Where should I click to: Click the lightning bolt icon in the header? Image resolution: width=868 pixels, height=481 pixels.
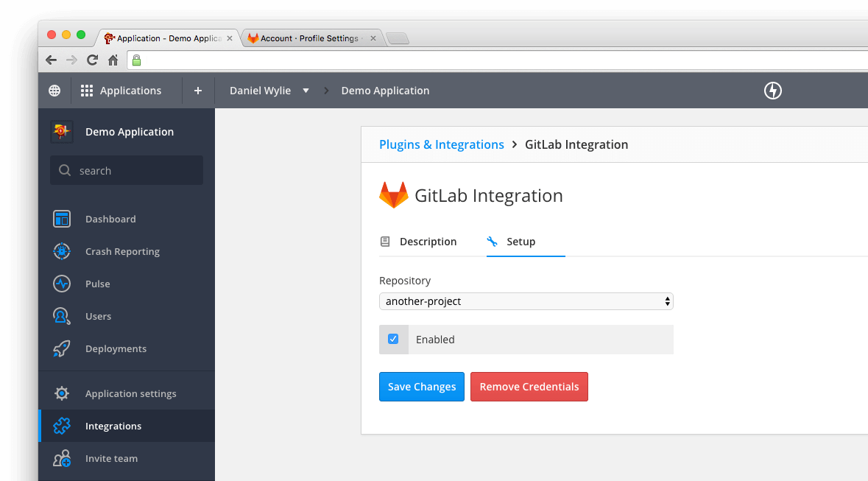pyautogui.click(x=772, y=90)
